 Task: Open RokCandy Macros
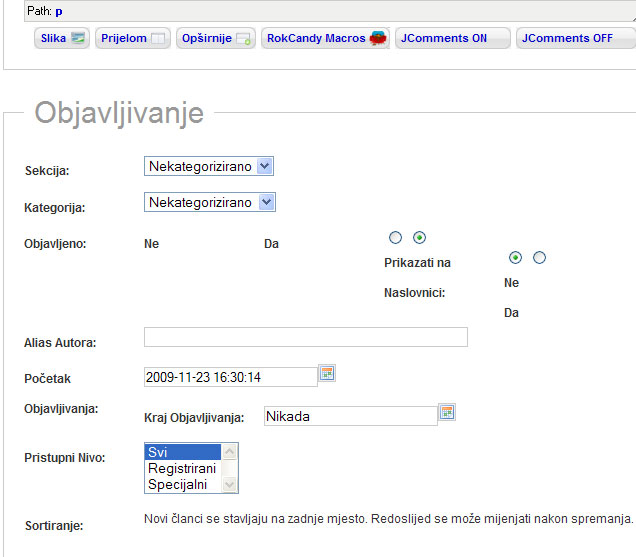point(325,38)
